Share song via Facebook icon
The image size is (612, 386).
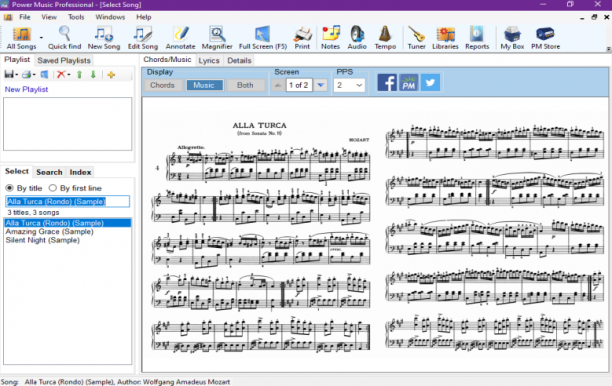tap(387, 83)
